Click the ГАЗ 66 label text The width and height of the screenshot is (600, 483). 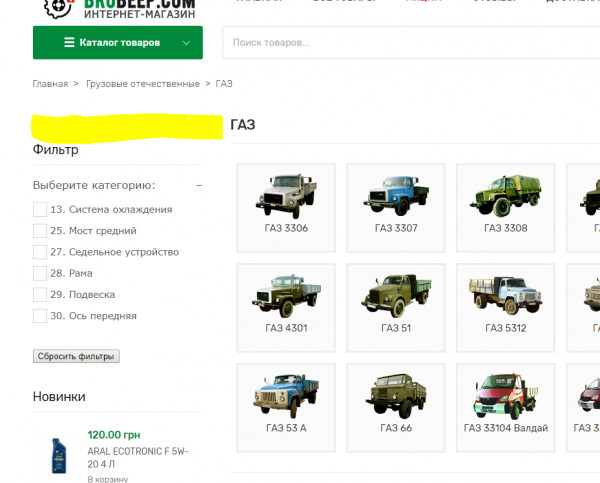pos(396,428)
